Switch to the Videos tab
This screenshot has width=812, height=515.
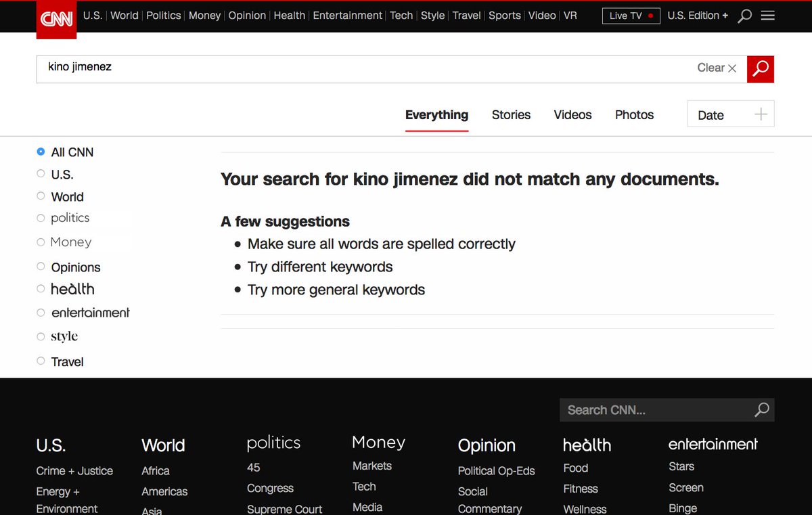pos(572,115)
